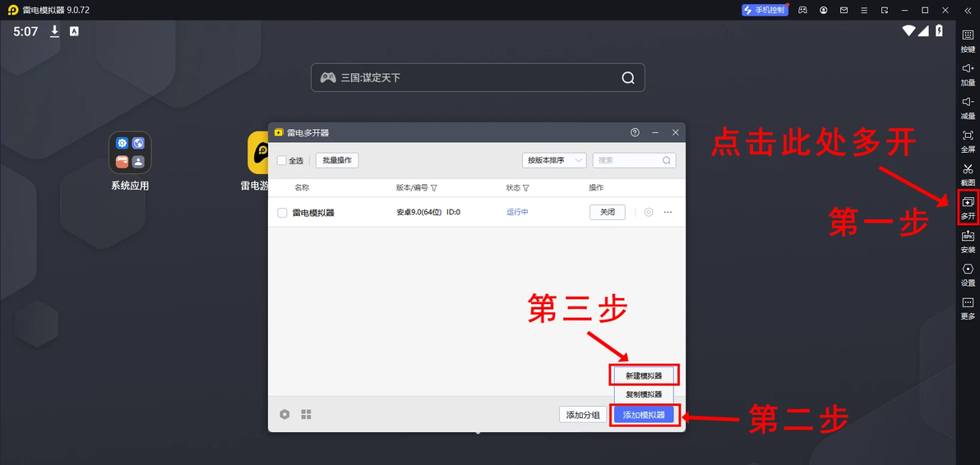The image size is (980, 465).
Task: Open the 版本/编号 column filter
Action: (434, 188)
